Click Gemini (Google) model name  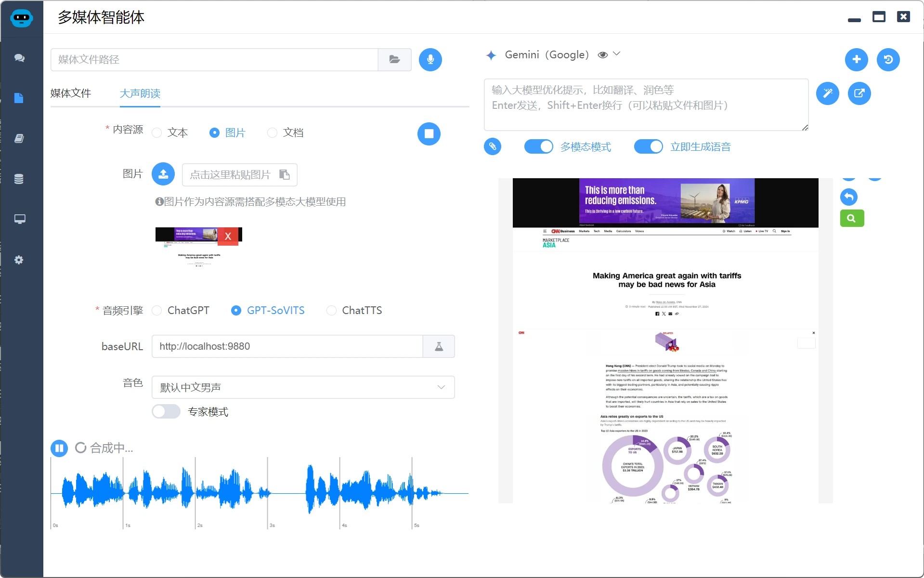(547, 55)
